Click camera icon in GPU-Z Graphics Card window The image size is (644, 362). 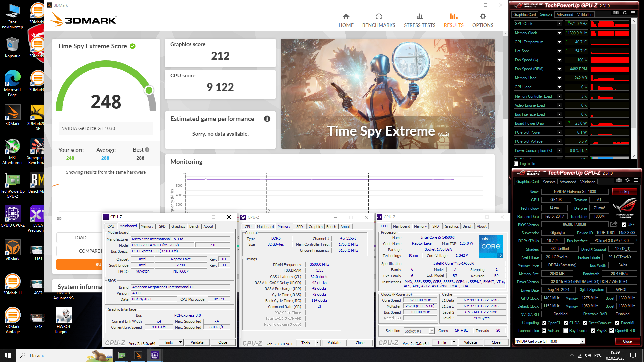point(619,180)
